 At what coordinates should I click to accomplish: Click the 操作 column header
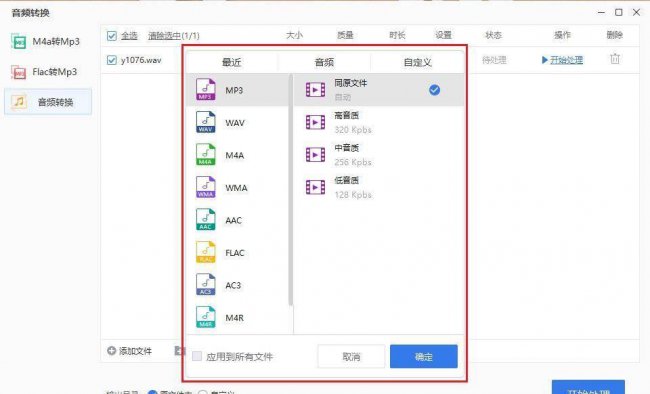[562, 35]
